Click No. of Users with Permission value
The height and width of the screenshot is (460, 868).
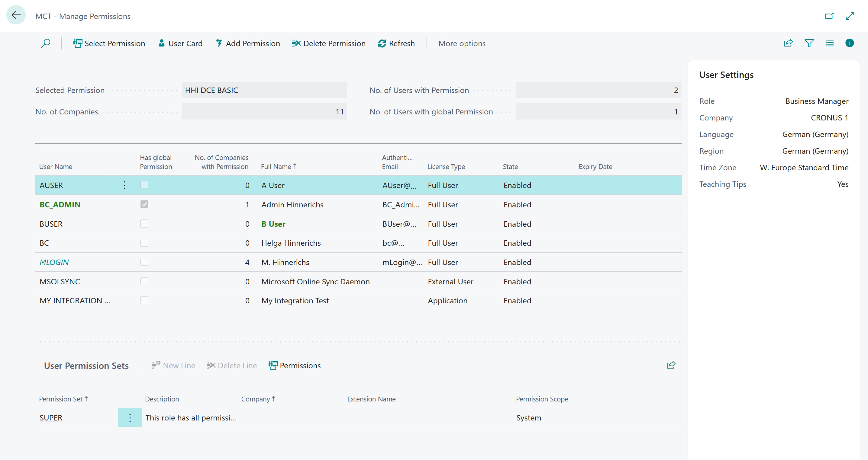(599, 90)
